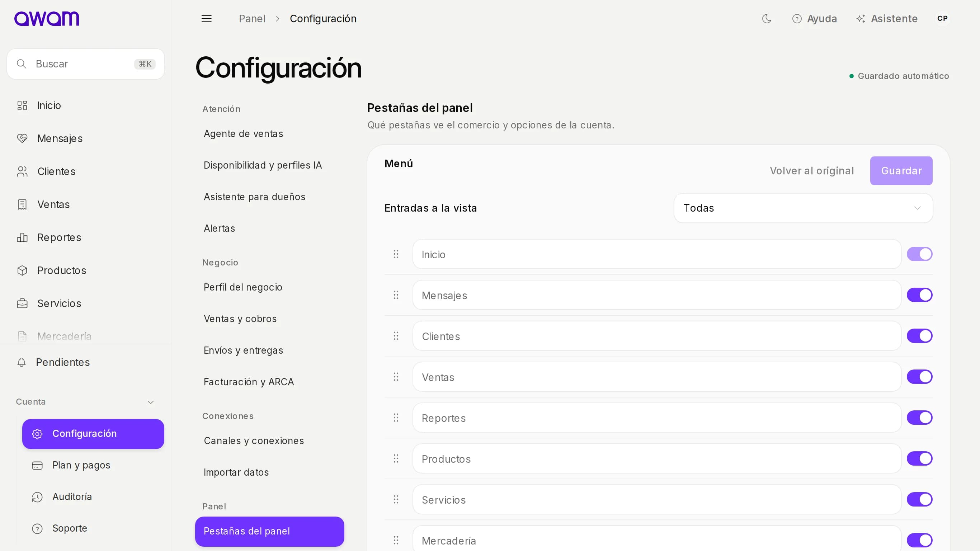
Task: Click the awam logo
Action: (x=46, y=19)
